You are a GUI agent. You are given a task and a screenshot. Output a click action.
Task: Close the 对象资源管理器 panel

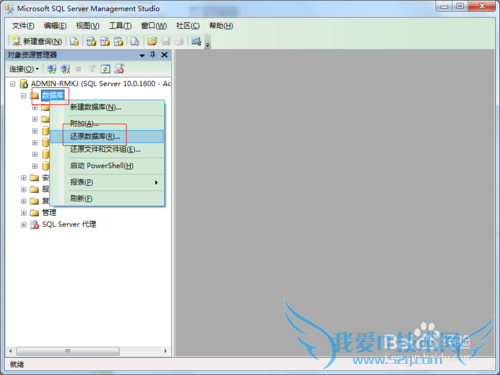164,55
